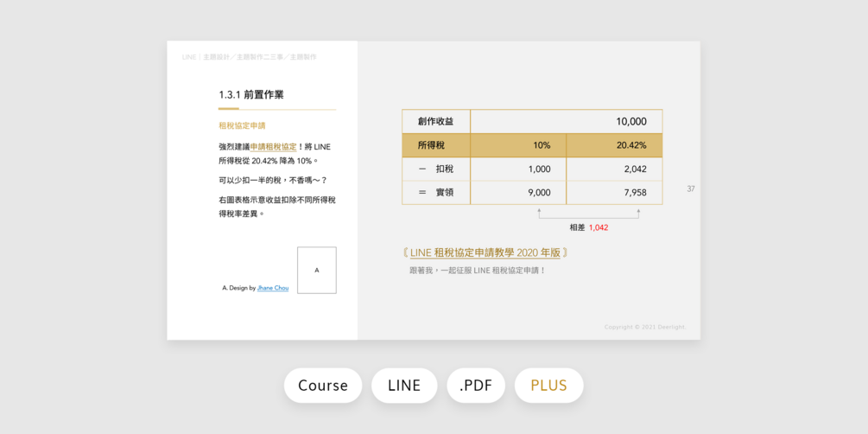Select the 2,042 deduction cell
The height and width of the screenshot is (434, 868).
(614, 169)
